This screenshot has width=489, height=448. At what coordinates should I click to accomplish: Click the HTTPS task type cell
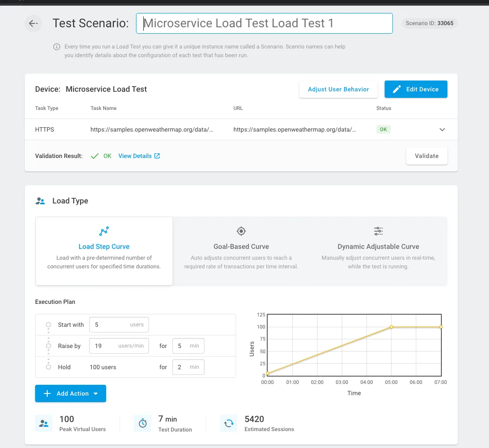coord(45,129)
